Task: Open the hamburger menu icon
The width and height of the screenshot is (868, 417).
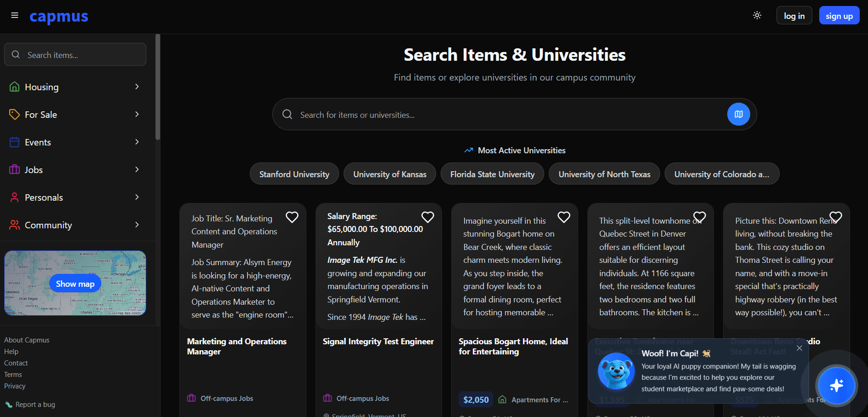Action: tap(15, 16)
